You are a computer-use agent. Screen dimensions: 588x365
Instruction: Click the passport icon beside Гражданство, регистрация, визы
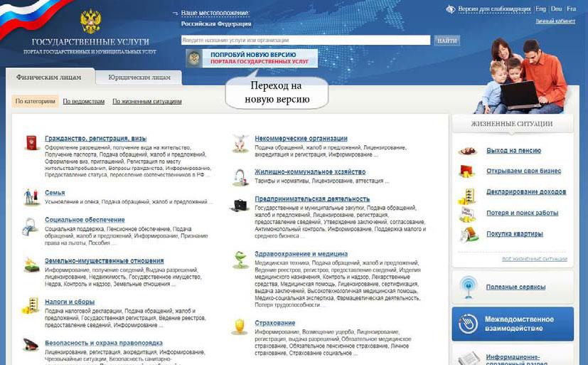[x=31, y=143]
